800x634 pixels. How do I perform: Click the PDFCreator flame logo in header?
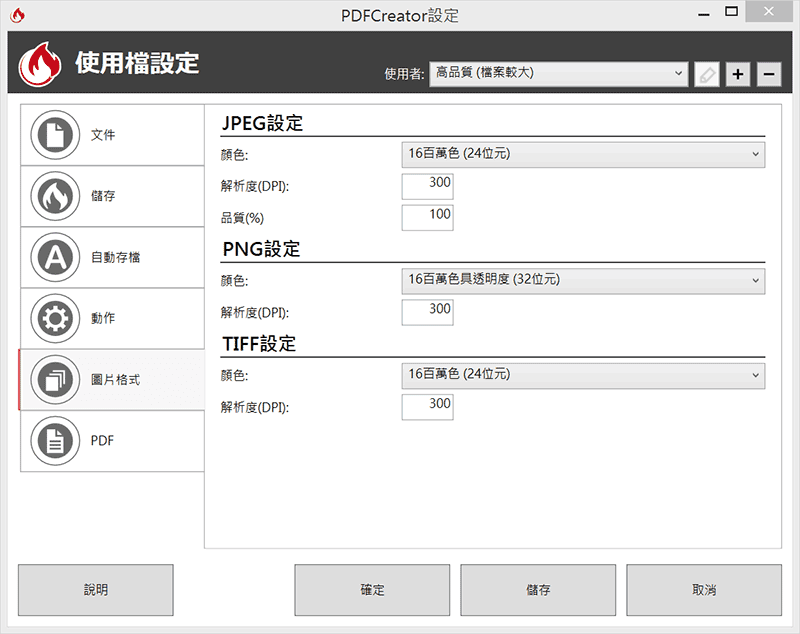tap(40, 64)
